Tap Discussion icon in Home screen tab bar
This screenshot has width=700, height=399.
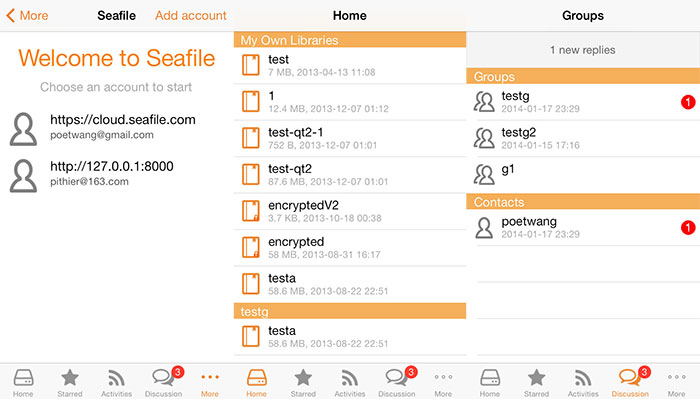[x=396, y=378]
